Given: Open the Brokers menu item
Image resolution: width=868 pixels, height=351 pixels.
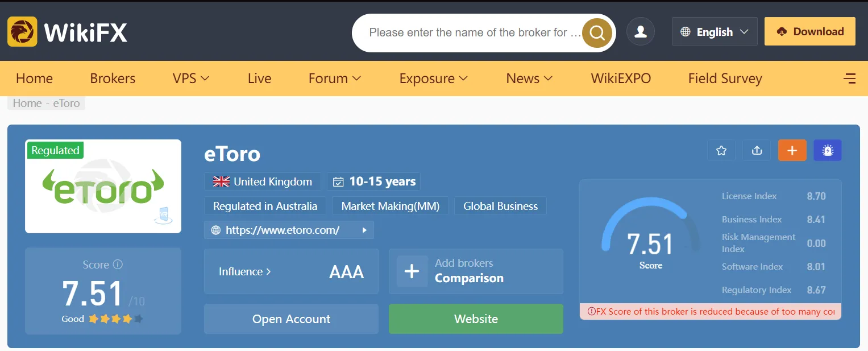Looking at the screenshot, I should (x=113, y=79).
